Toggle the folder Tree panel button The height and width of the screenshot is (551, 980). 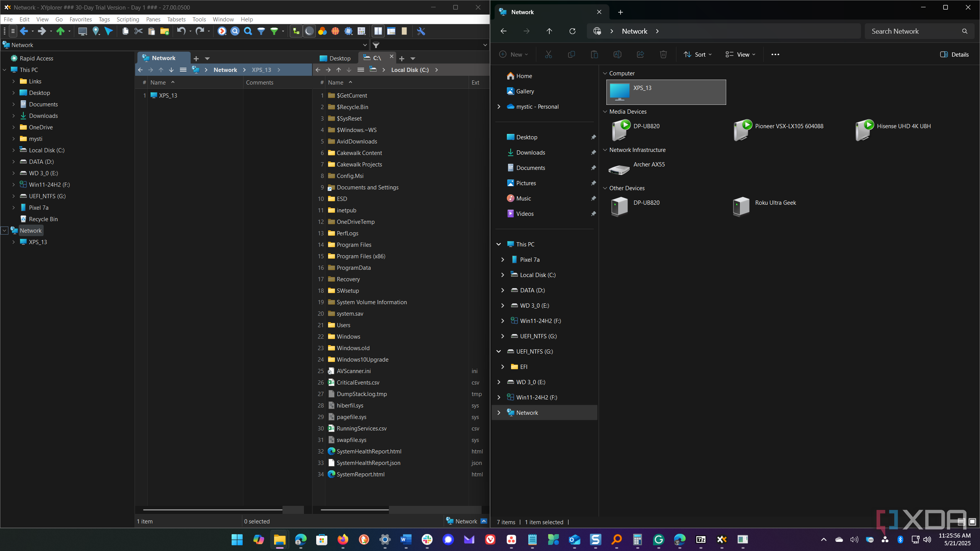(296, 31)
